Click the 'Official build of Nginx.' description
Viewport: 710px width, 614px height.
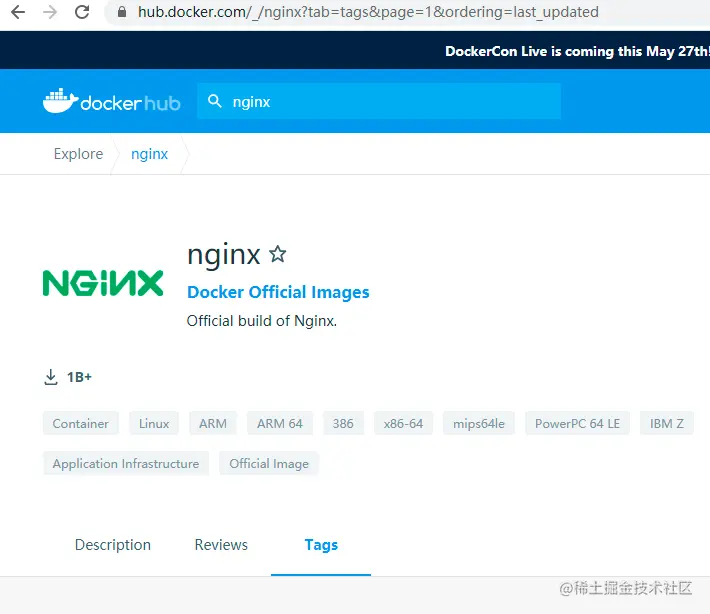coord(262,321)
